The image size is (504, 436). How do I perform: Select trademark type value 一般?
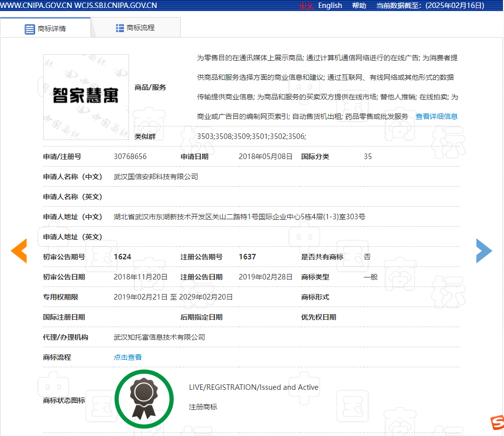tap(370, 277)
